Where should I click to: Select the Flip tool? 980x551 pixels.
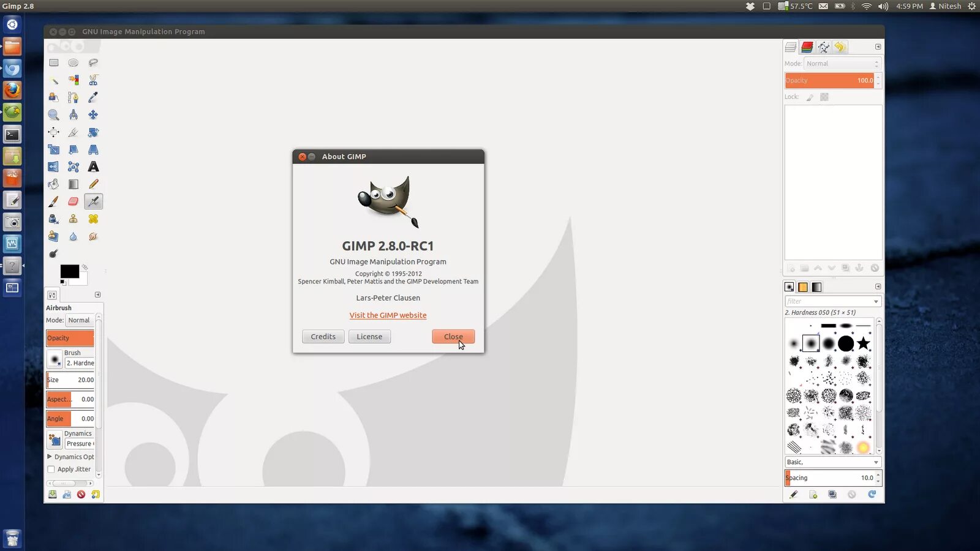(x=54, y=167)
